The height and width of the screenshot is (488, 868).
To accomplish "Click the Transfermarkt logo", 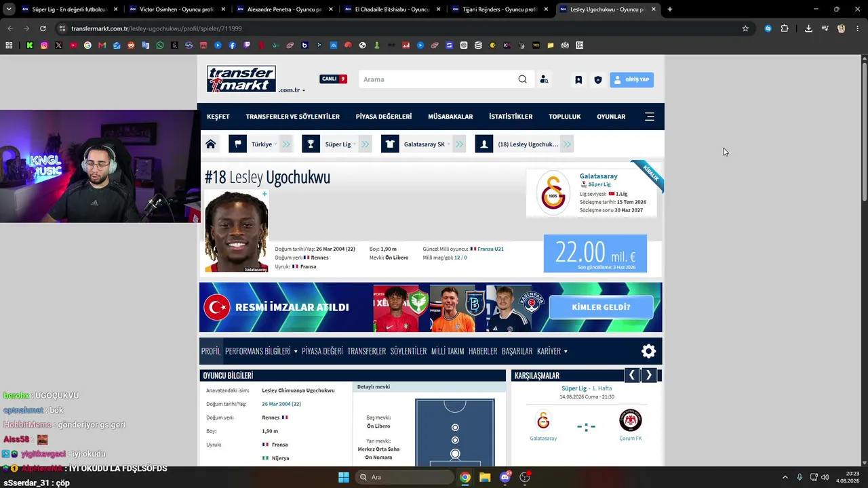I will [x=241, y=79].
